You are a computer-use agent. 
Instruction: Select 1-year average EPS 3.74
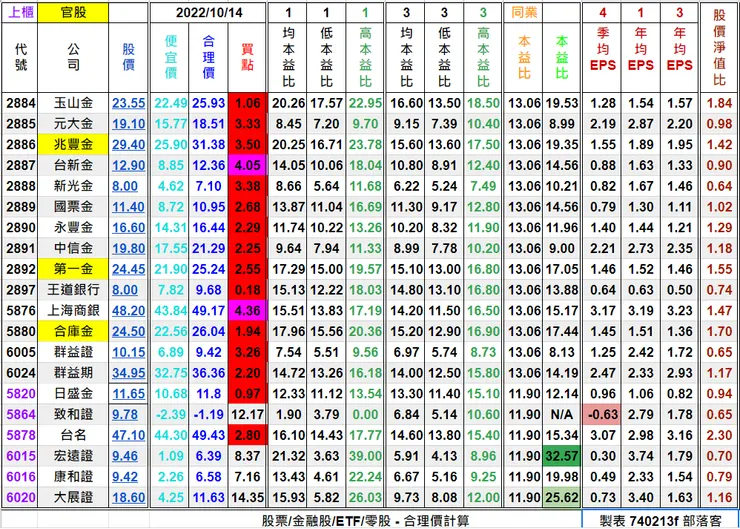pyautogui.click(x=640, y=456)
